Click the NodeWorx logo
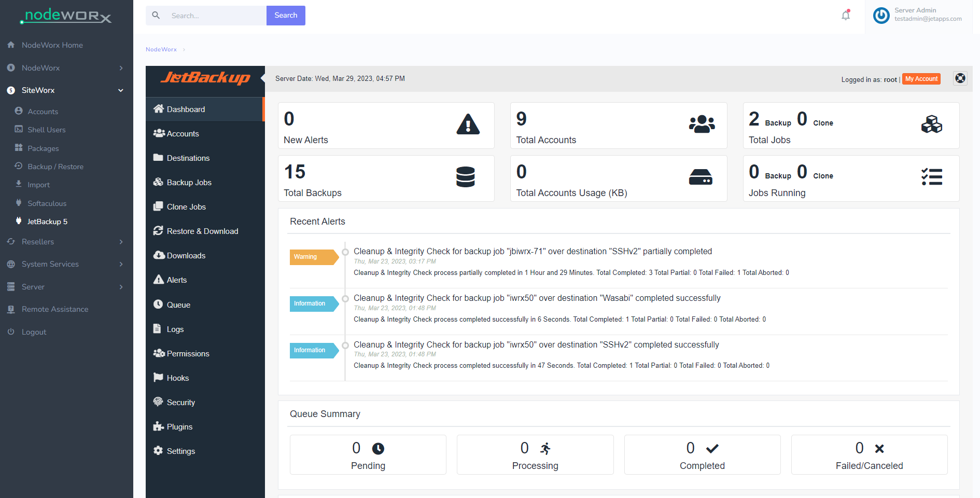The width and height of the screenshot is (980, 498). point(65,16)
